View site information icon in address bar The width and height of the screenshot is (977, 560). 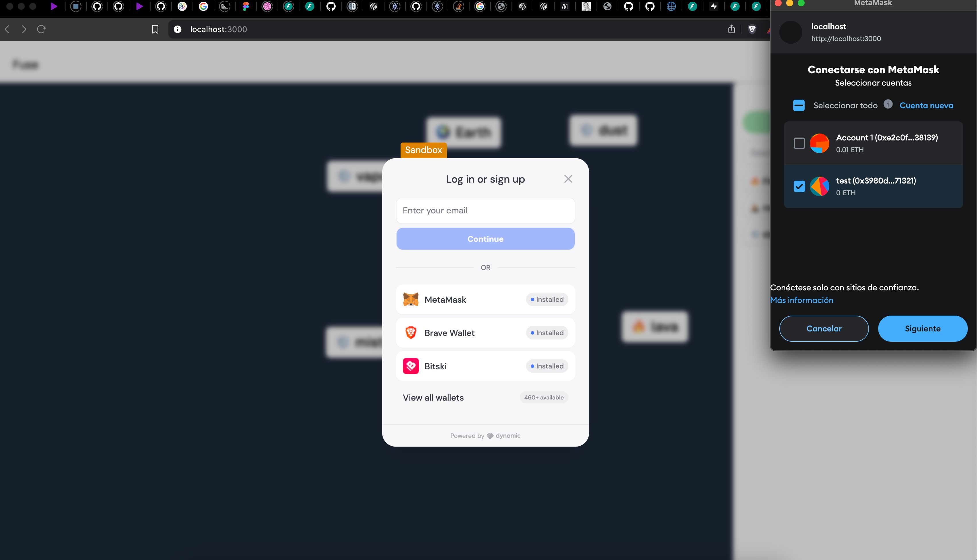(177, 29)
